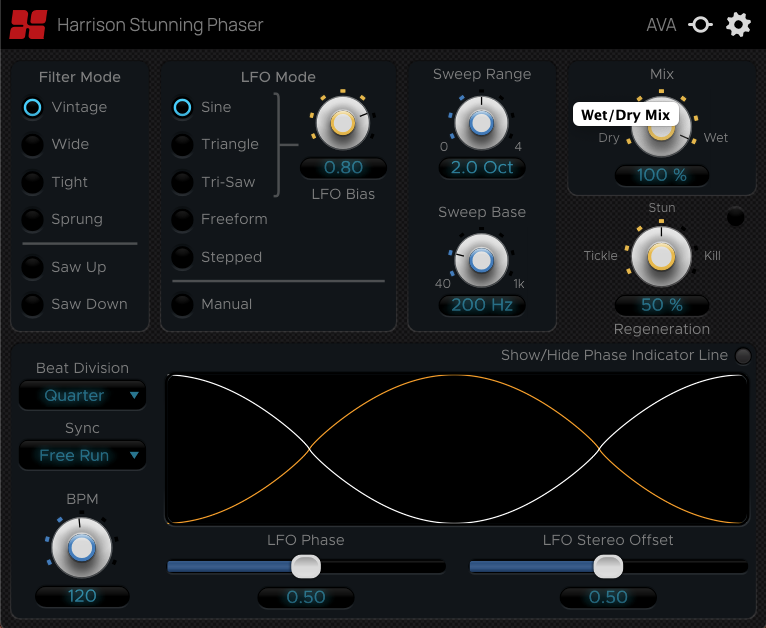Select Vintage filter mode
Viewport: 766px width, 628px height.
pos(33,107)
